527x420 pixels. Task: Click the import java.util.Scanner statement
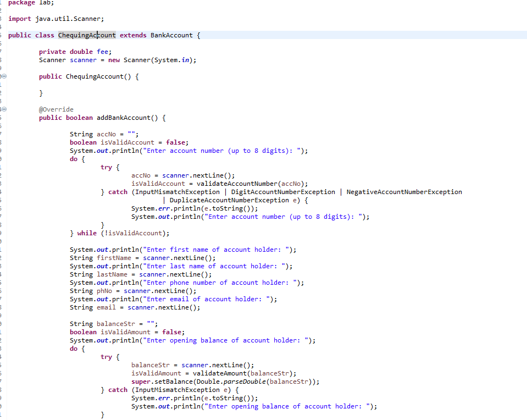(x=55, y=18)
